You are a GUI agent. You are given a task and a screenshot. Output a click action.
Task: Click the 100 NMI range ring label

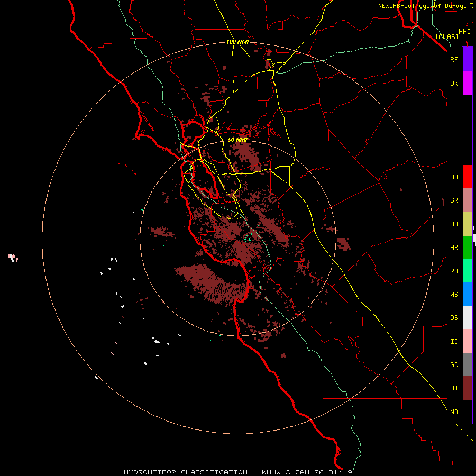(237, 42)
